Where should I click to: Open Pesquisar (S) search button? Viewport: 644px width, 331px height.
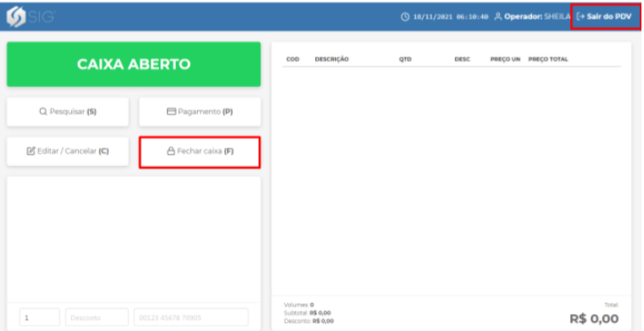[x=68, y=112]
